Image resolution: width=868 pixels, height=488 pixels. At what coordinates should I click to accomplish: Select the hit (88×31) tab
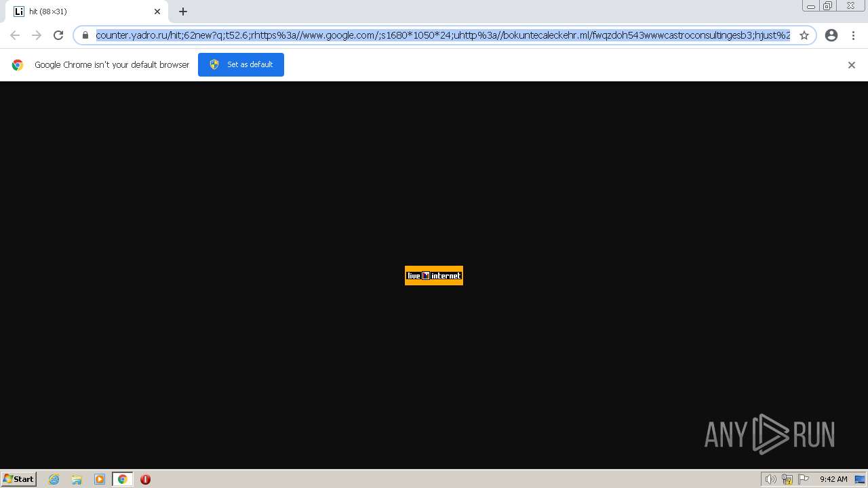coord(87,12)
